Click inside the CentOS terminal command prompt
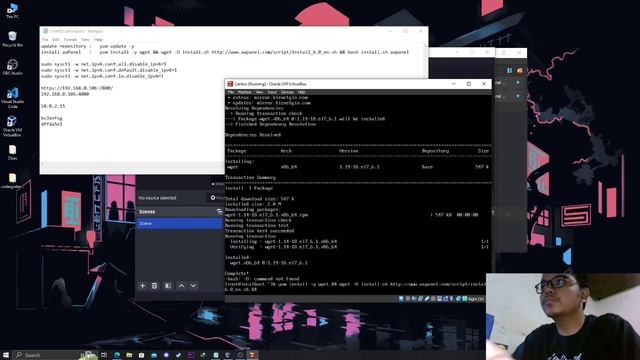 (357, 287)
